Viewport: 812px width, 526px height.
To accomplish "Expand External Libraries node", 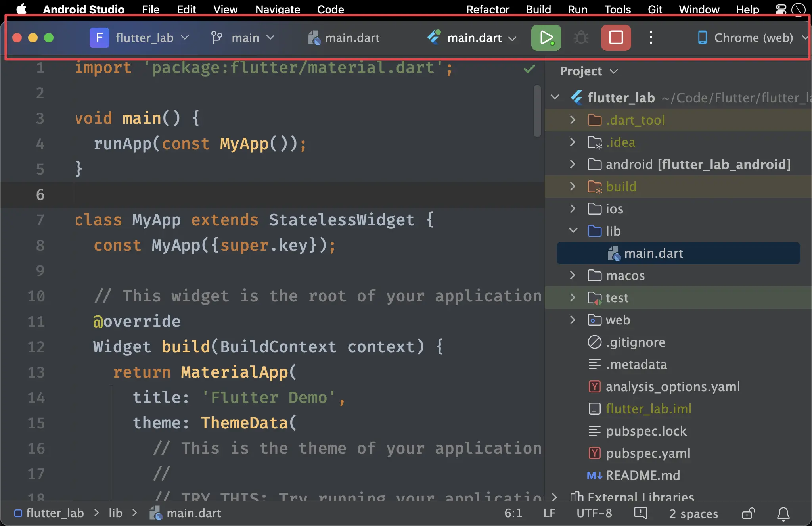I will click(x=555, y=497).
